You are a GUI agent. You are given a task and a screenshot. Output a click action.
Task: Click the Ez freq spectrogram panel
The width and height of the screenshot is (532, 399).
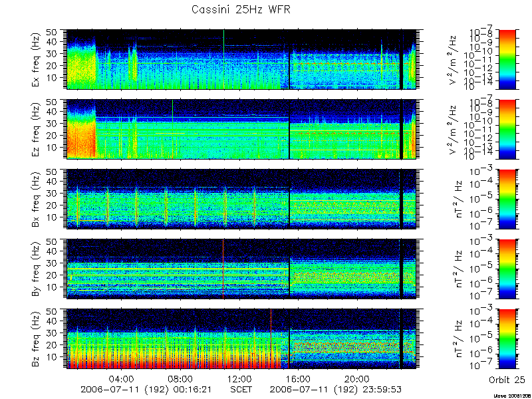pos(241,129)
